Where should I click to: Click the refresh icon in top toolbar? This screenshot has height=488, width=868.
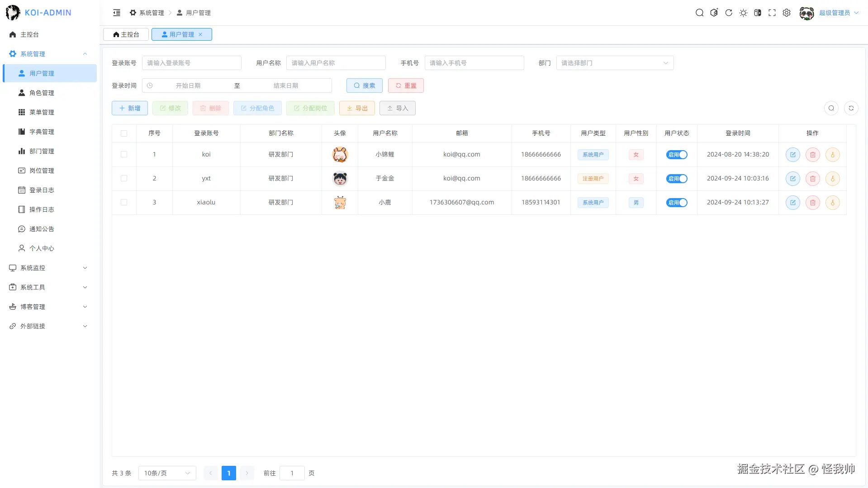[x=728, y=13]
